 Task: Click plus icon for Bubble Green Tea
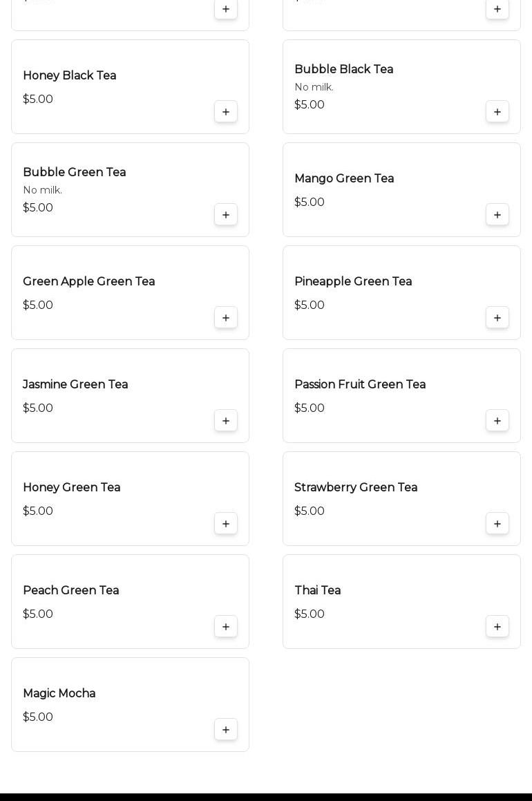(226, 215)
